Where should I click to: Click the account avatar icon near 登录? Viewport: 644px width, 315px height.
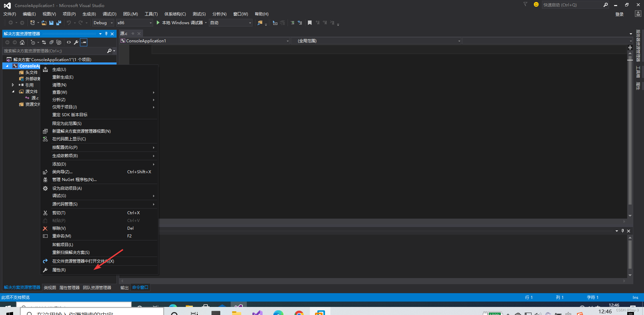(638, 14)
